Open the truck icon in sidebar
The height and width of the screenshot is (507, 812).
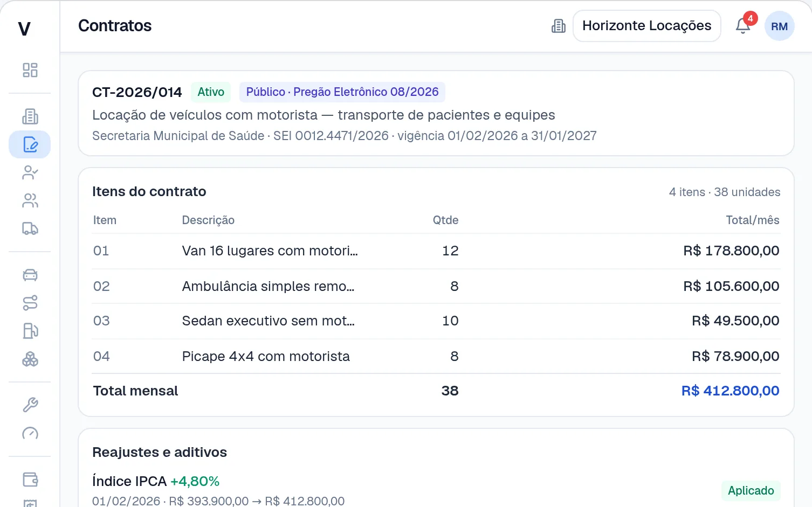30,228
